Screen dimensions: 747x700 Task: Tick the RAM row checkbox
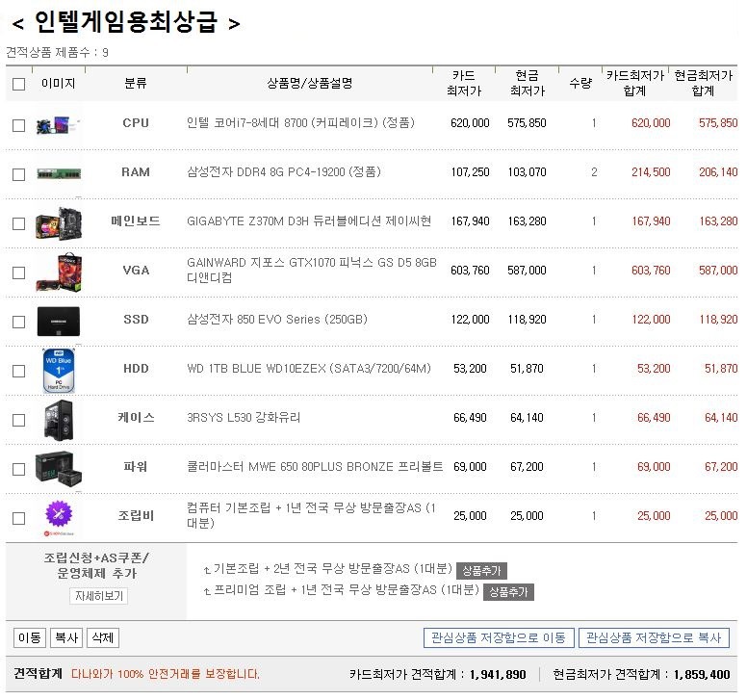coord(18,174)
